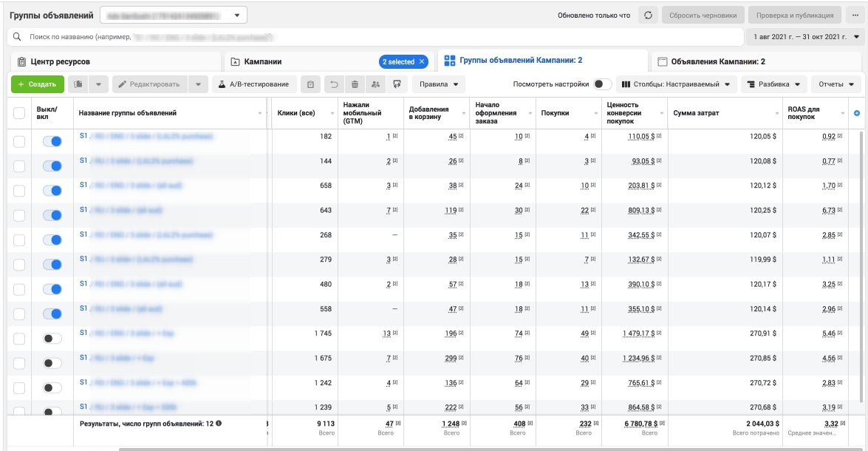Click the people audience icon in toolbar
868x451 pixels.
coord(376,84)
